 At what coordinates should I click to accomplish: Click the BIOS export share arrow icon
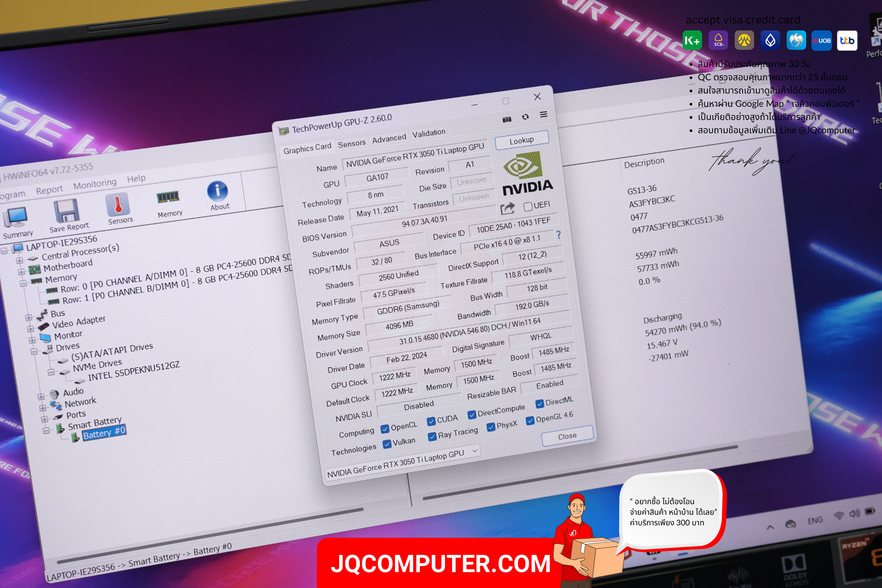[x=508, y=208]
